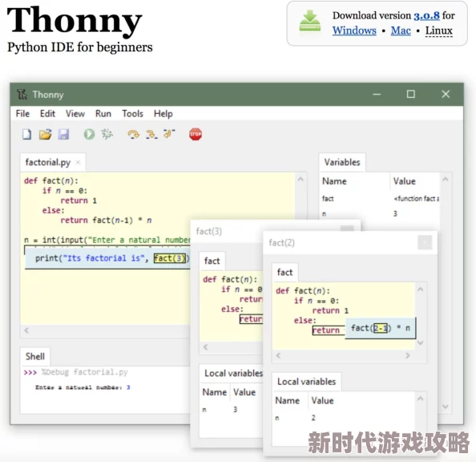Click the Value column header in Variables panel
The width and height of the screenshot is (476, 462).
point(414,181)
